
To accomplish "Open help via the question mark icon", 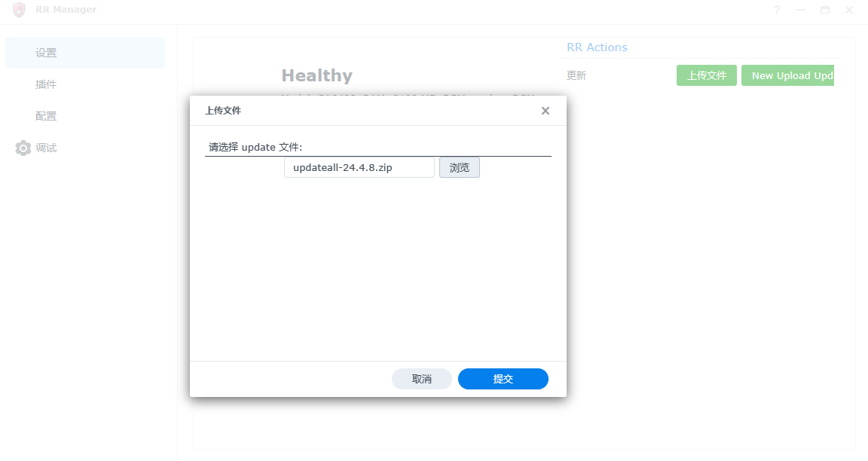I will coord(777,11).
